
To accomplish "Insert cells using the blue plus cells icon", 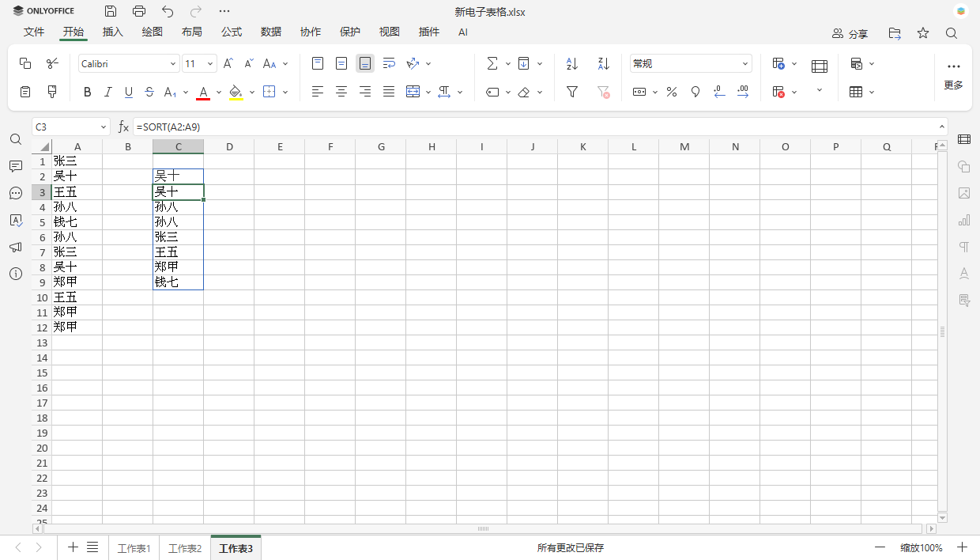I will point(778,62).
